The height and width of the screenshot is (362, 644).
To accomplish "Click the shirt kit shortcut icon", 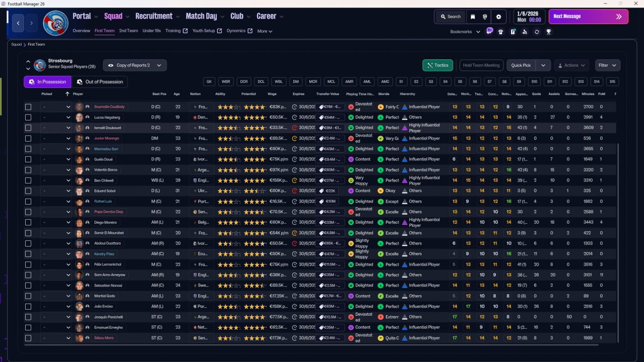I will pos(501,32).
